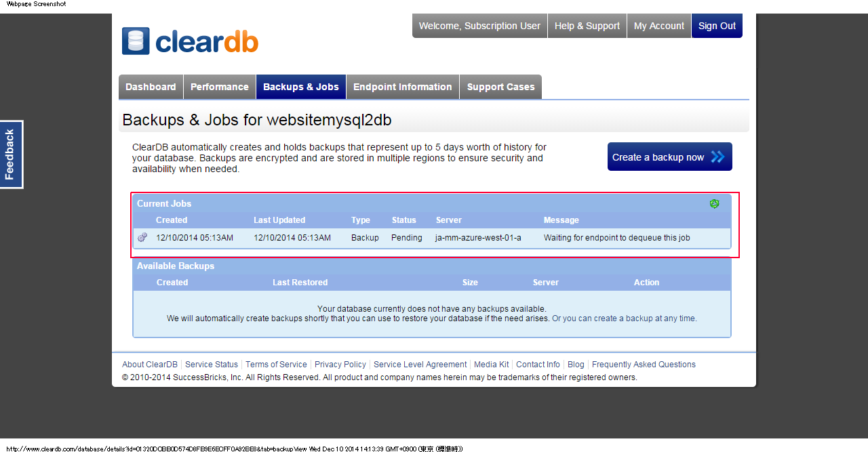This screenshot has width=868, height=452.
Task: View Endpoint Information tab
Action: point(402,87)
